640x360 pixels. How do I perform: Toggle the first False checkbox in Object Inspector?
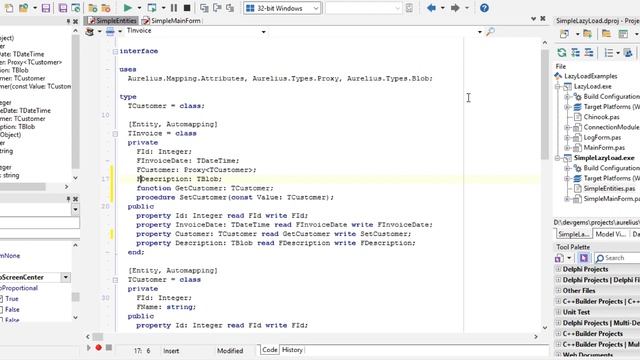(1, 310)
